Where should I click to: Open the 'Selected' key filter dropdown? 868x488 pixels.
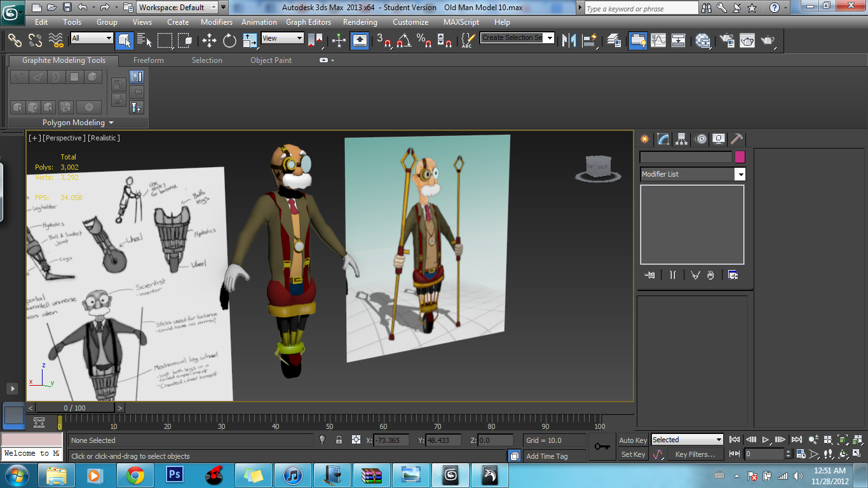tap(688, 440)
